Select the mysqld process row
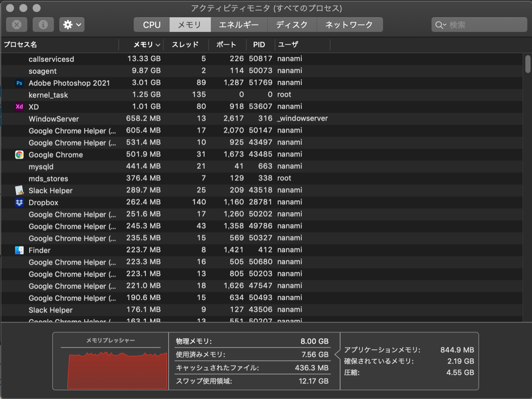This screenshot has height=399, width=532. 262,167
